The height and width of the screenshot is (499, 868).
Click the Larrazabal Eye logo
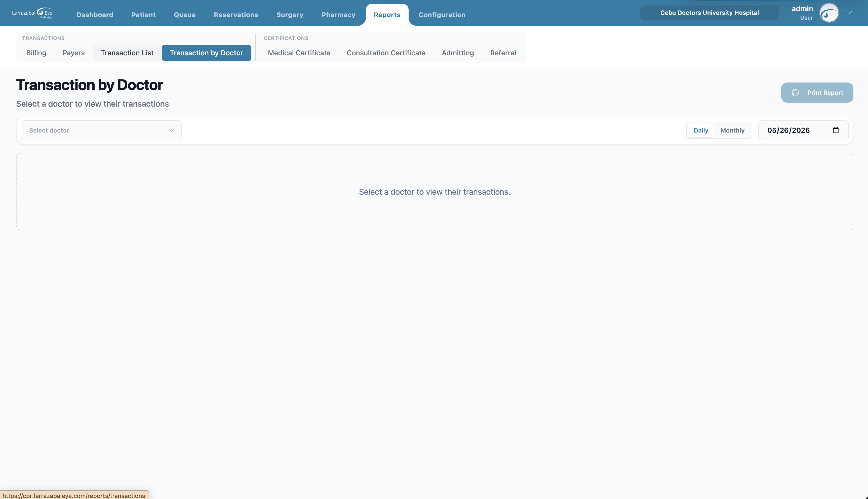point(32,13)
